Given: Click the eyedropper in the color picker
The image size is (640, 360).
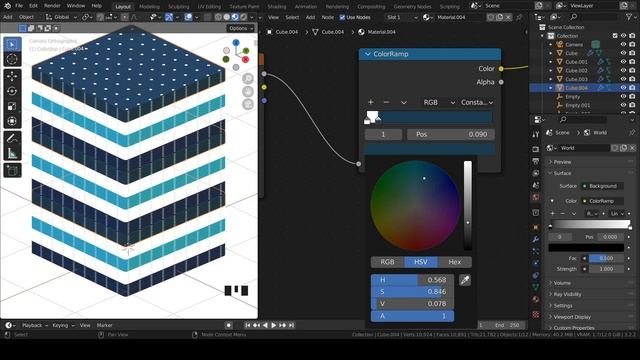Looking at the screenshot, I should [465, 280].
